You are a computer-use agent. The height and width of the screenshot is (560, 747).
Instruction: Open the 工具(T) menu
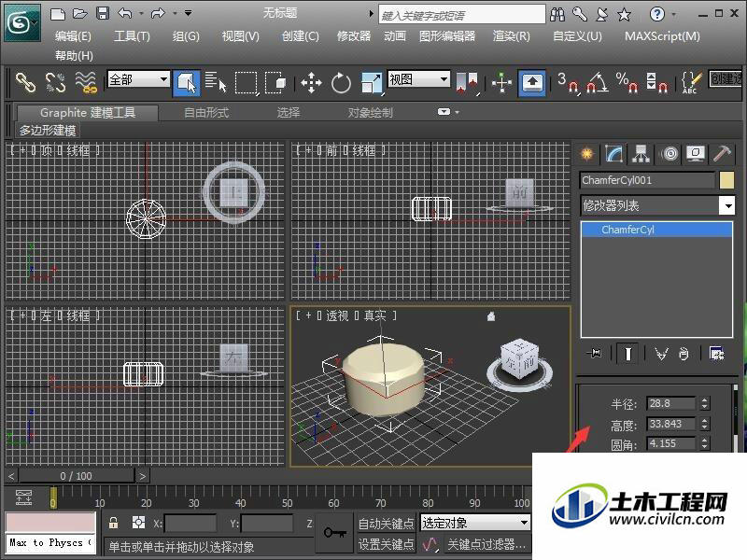click(x=132, y=36)
